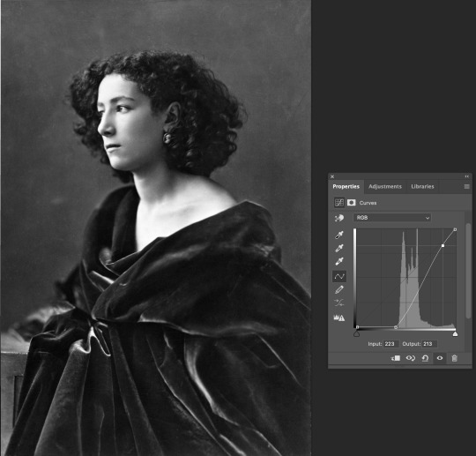Viewport: 476px width, 456px height.
Task: Select the on-image targeted adjustment tool
Action: point(339,218)
